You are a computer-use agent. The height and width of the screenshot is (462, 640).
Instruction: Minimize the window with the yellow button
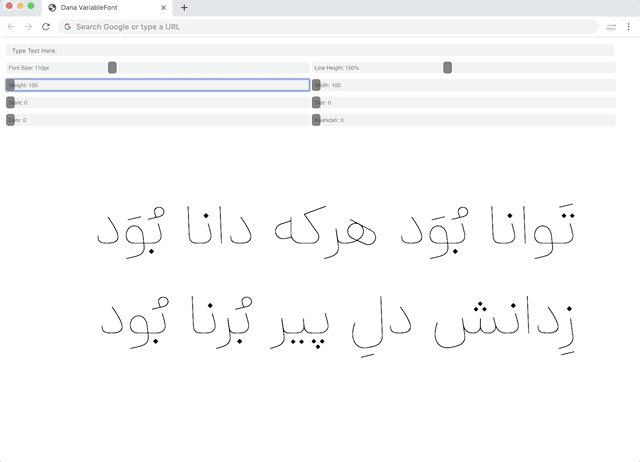pos(20,7)
